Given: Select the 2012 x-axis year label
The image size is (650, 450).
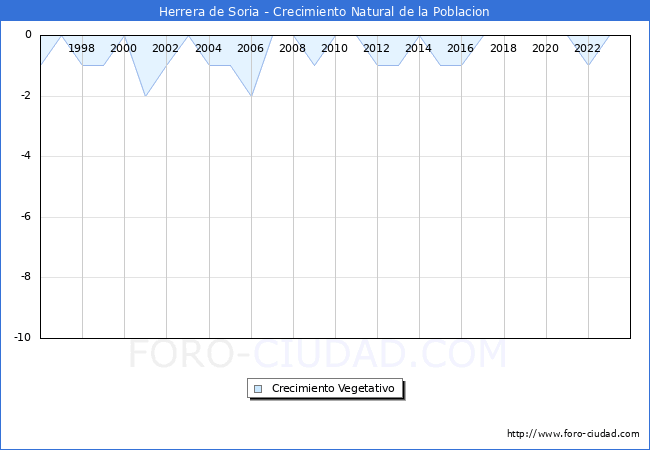Looking at the screenshot, I should (x=376, y=48).
